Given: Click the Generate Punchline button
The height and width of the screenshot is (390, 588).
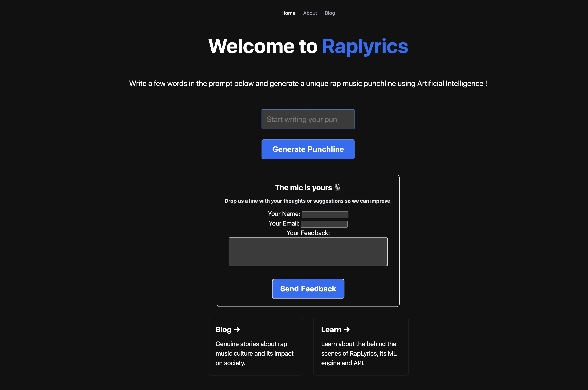Looking at the screenshot, I should (308, 149).
